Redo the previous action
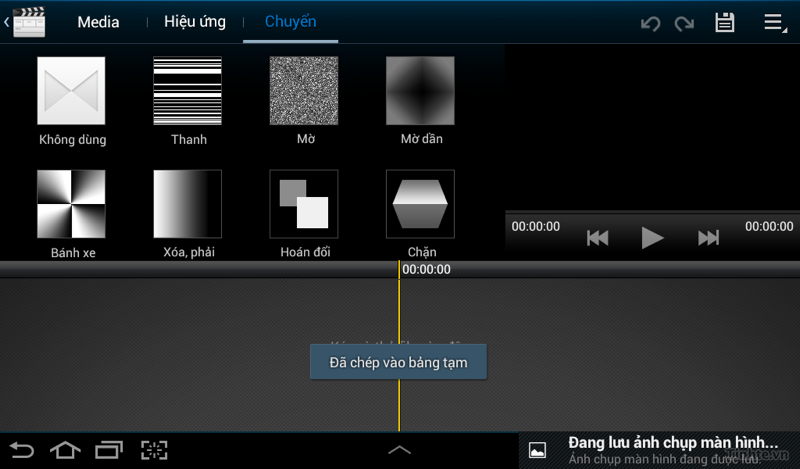This screenshot has width=800, height=469. [x=685, y=23]
